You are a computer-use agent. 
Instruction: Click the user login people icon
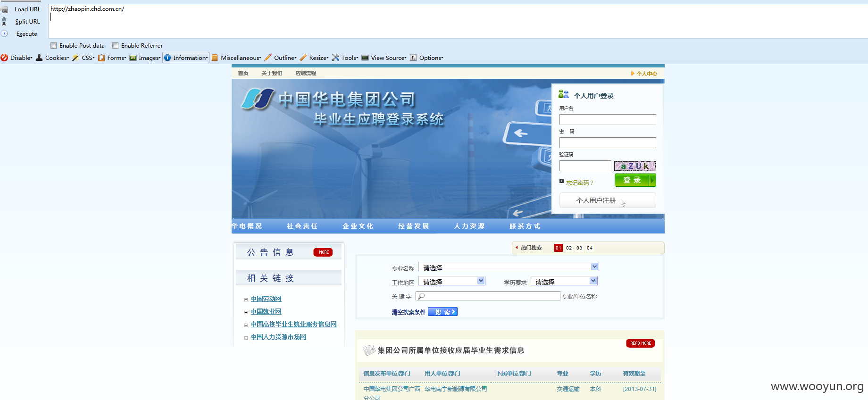coord(563,94)
